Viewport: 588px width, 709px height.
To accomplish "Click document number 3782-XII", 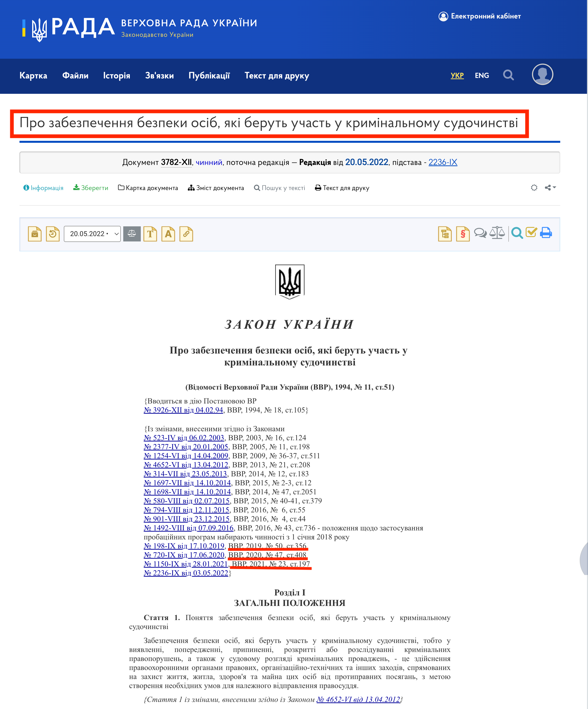I will pyautogui.click(x=176, y=162).
